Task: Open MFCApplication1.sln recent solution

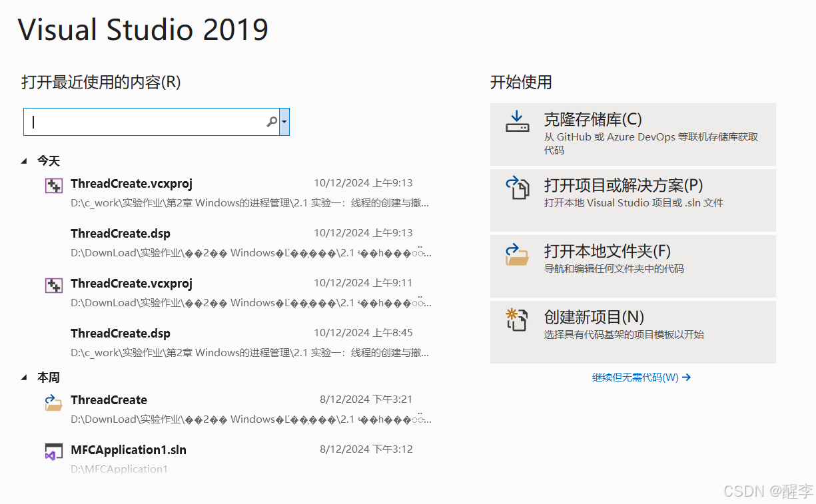Action: click(x=236, y=459)
